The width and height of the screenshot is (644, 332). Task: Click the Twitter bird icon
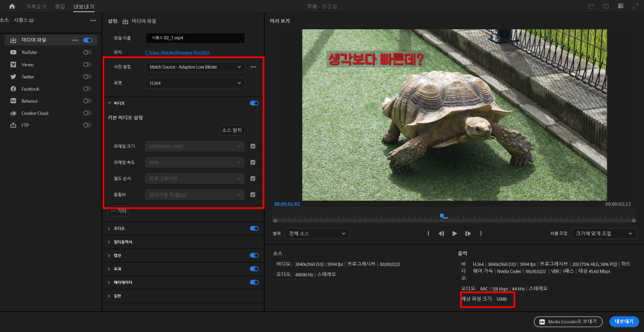13,77
